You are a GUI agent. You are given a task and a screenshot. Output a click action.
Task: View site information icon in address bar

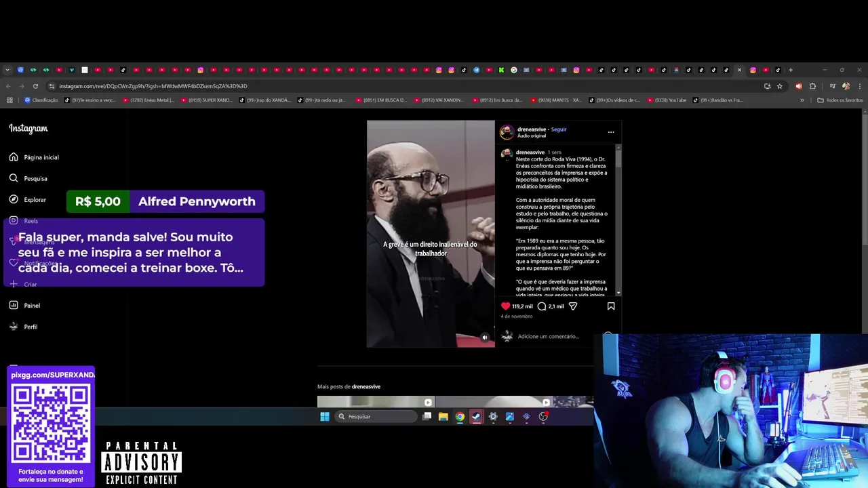click(52, 86)
